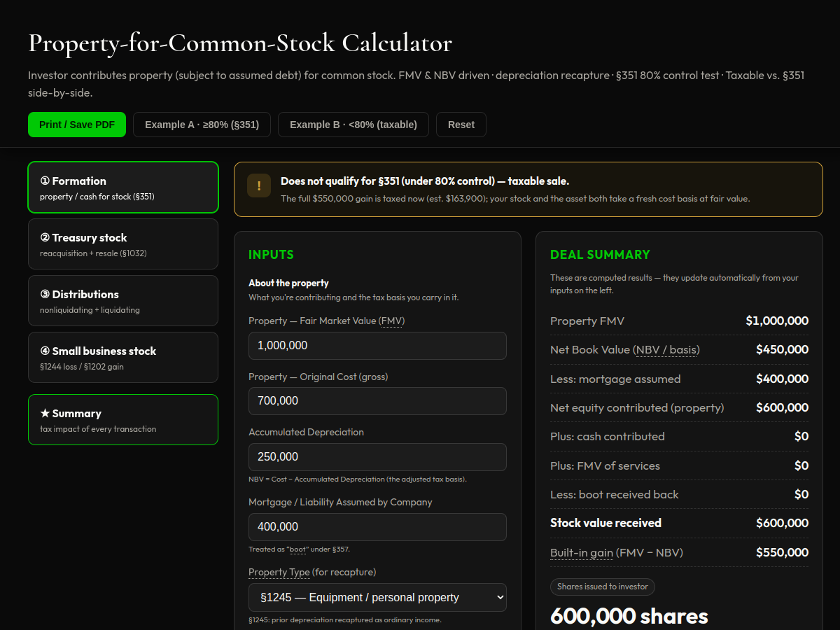Click the Stock value received label

point(605,524)
